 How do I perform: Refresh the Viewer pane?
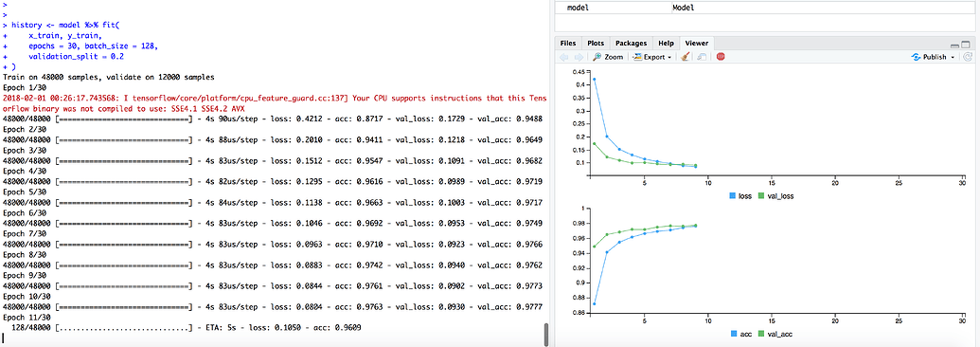pos(968,57)
